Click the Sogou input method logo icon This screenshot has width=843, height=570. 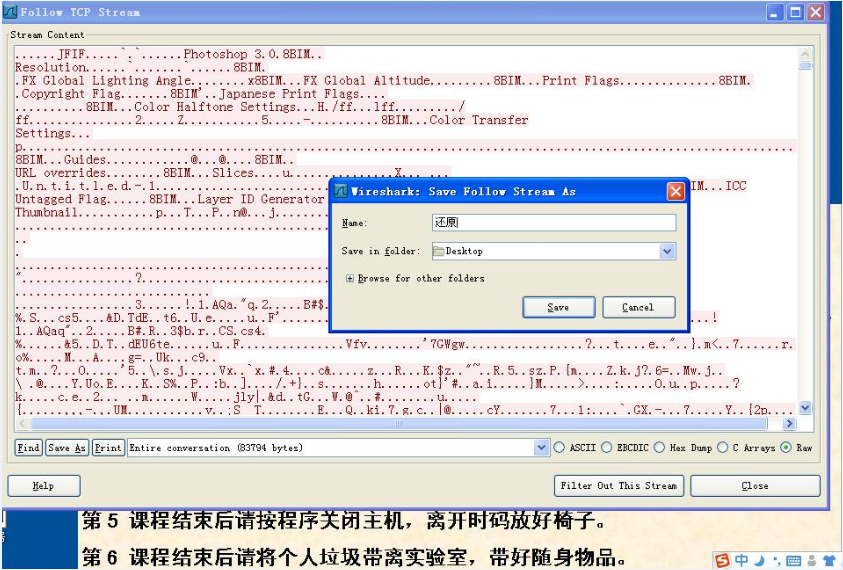pos(723,560)
